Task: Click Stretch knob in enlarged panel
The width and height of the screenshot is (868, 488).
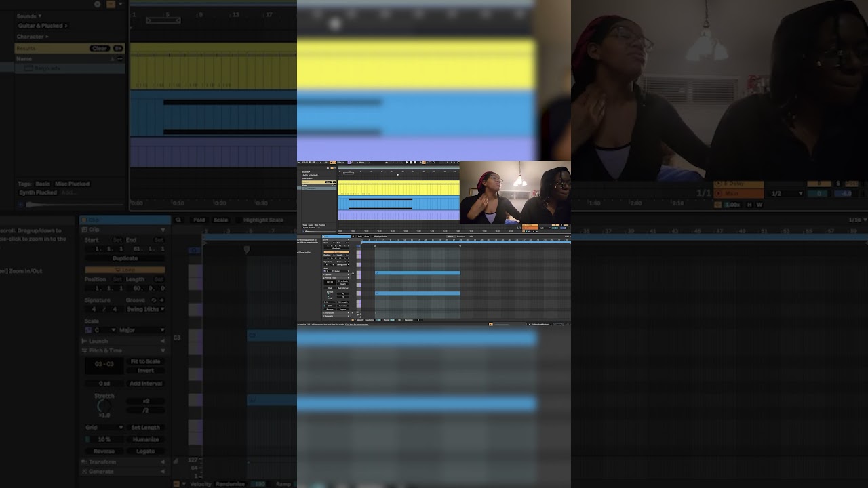Action: [104, 406]
